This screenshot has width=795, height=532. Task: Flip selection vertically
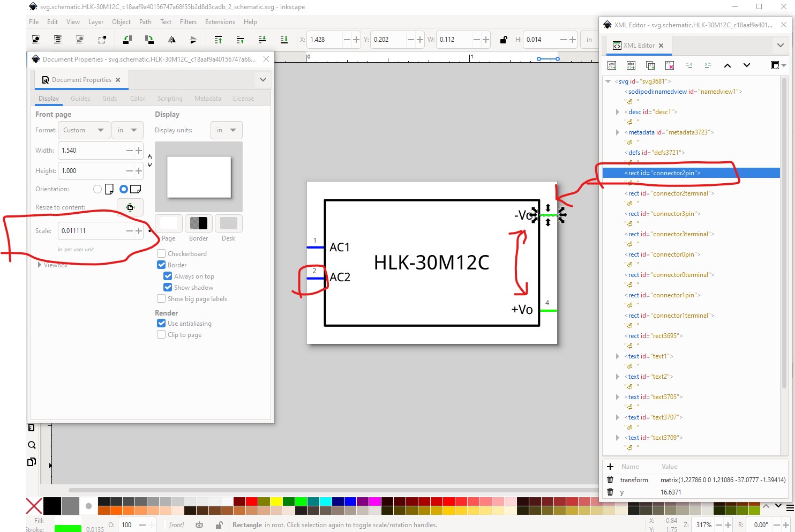pyautogui.click(x=193, y=40)
